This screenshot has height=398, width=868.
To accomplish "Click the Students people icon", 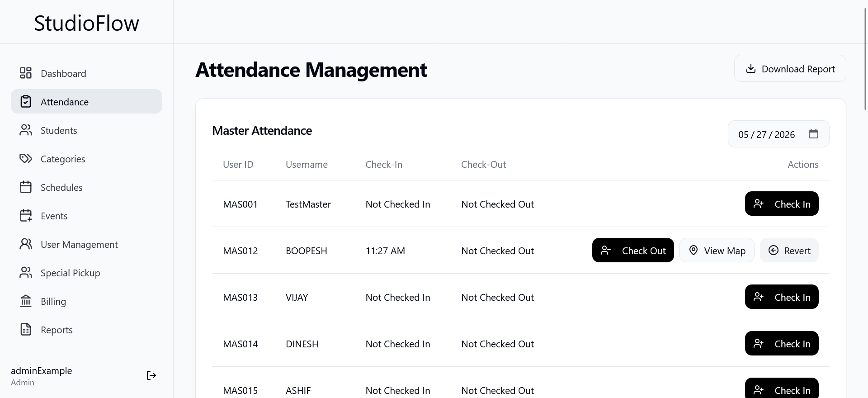I will pos(26,130).
